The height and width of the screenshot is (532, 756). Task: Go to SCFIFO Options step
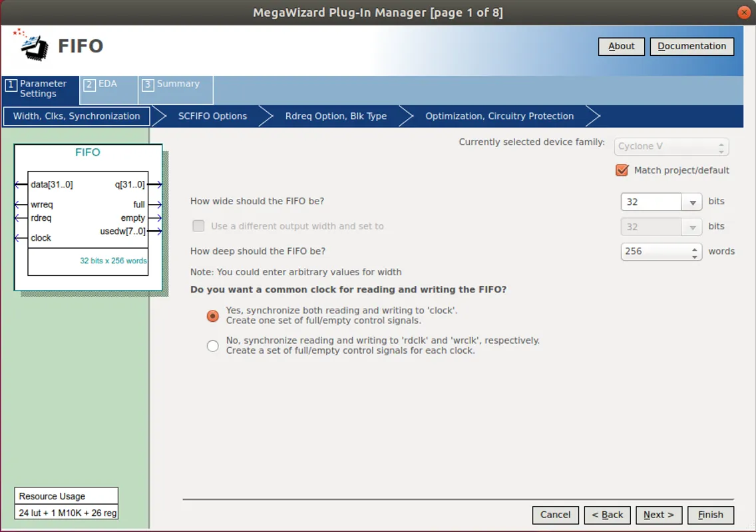coord(212,116)
